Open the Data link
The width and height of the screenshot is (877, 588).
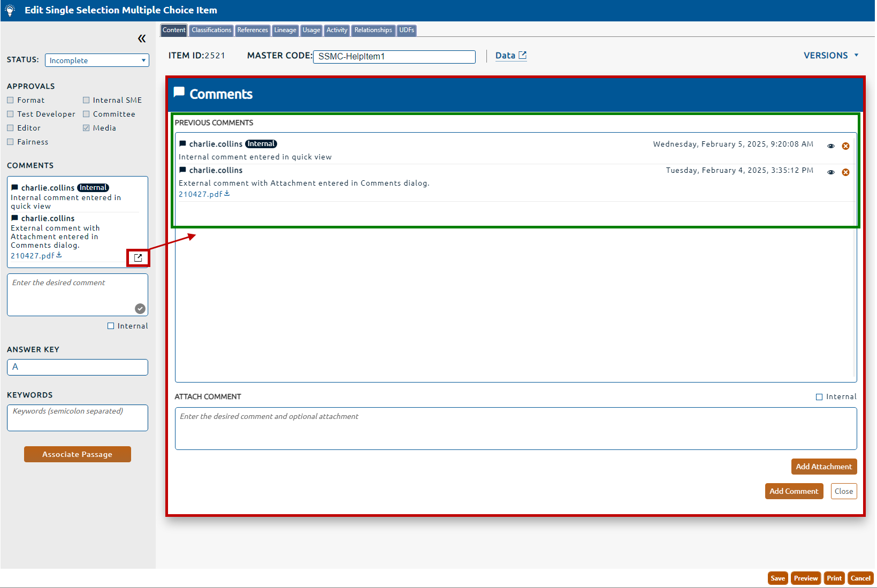tap(510, 56)
